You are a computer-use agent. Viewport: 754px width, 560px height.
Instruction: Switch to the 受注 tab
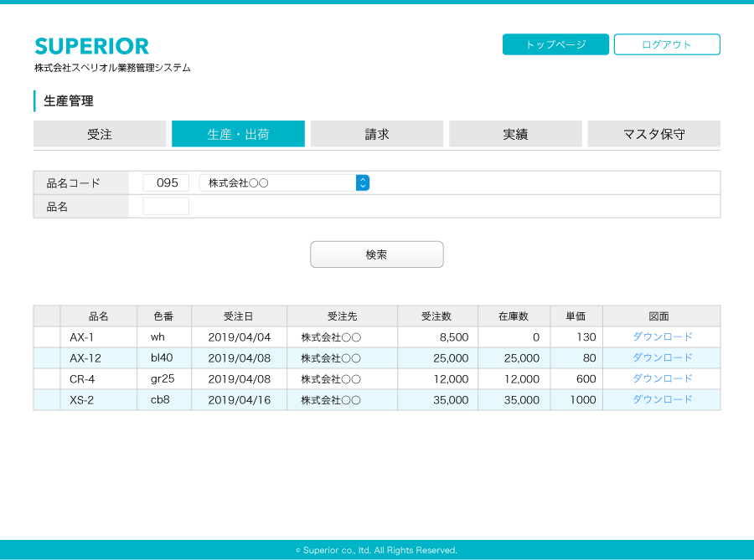100,134
